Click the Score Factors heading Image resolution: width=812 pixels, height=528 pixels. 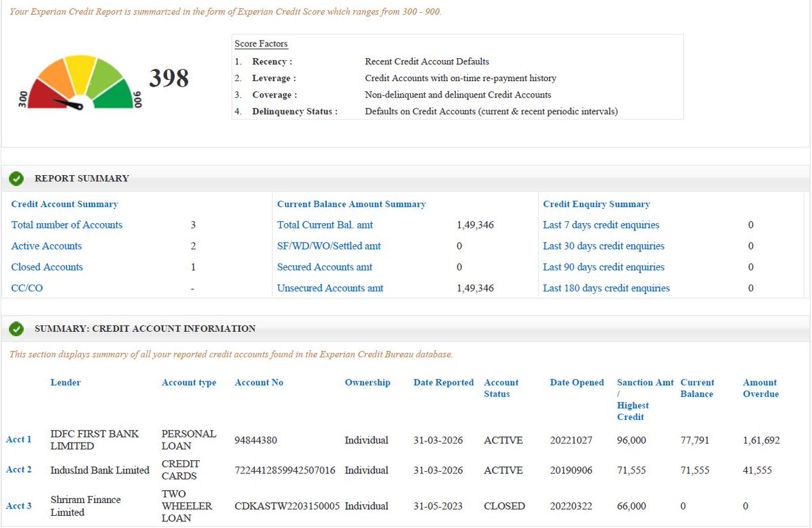click(261, 43)
